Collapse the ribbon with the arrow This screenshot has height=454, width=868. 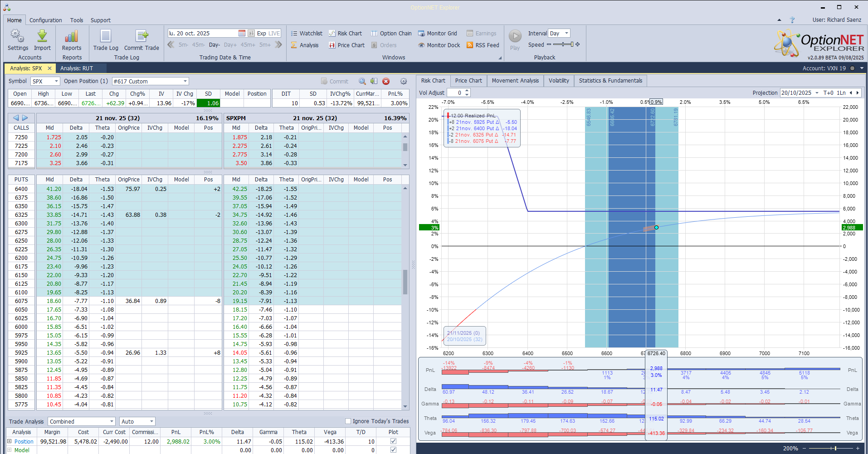[779, 20]
